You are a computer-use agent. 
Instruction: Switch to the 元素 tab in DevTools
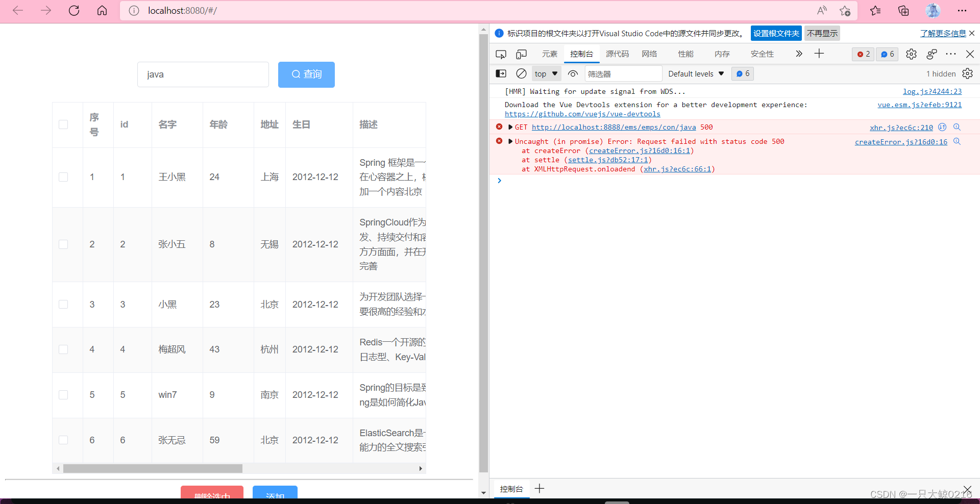pos(549,54)
